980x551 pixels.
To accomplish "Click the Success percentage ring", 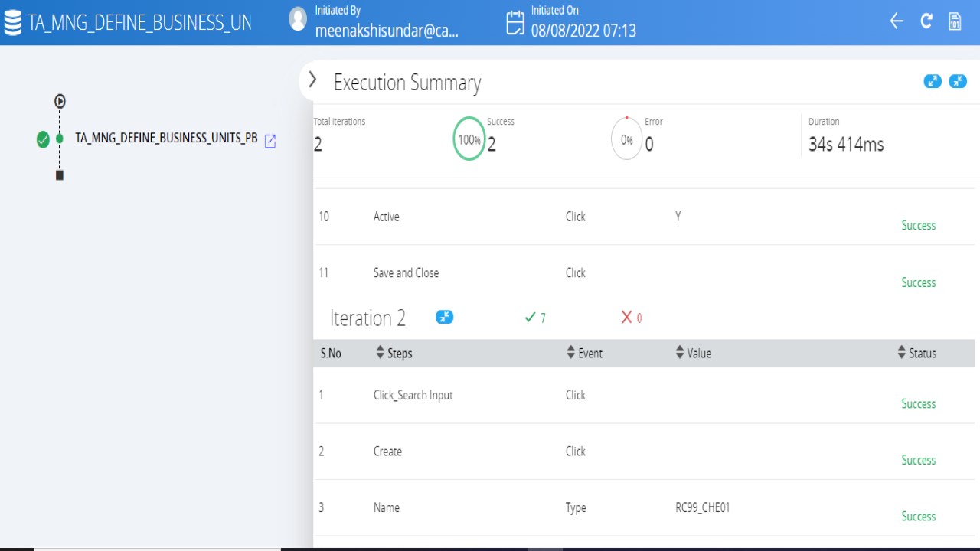I will pos(469,140).
